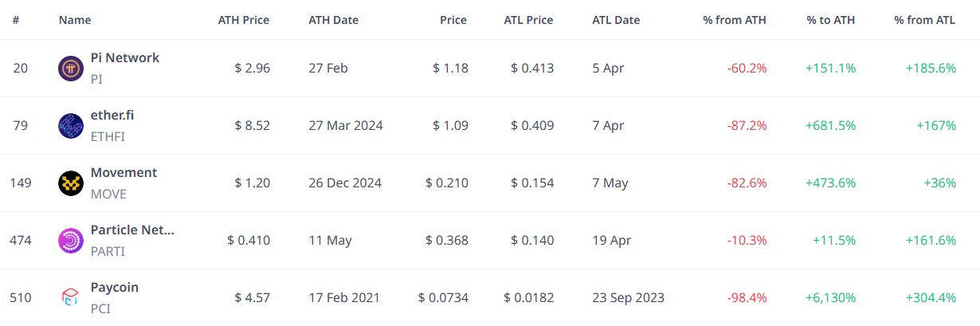This screenshot has height=326, width=980.
Task: Sort by the # rank header
Action: click(16, 20)
